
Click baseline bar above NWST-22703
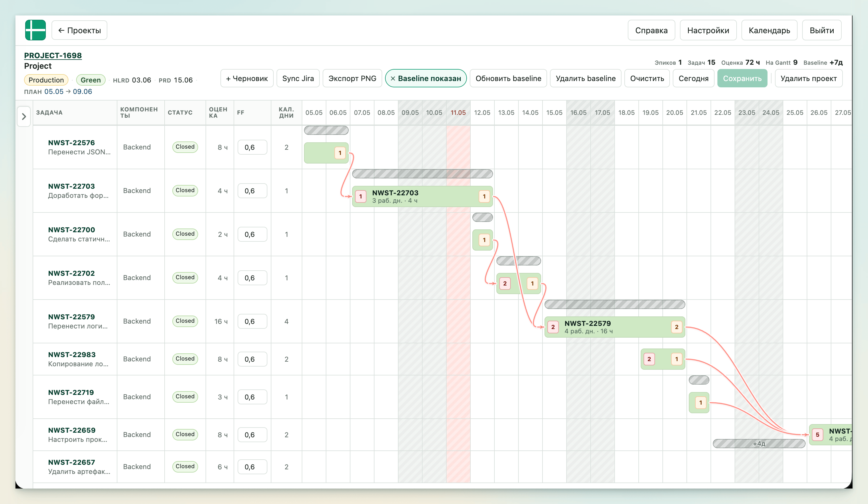point(422,174)
